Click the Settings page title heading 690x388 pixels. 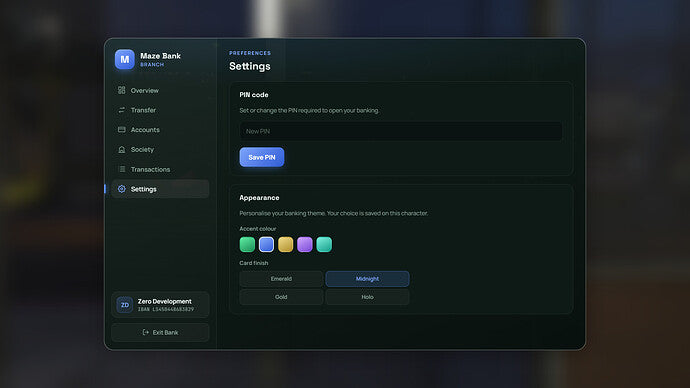point(250,66)
